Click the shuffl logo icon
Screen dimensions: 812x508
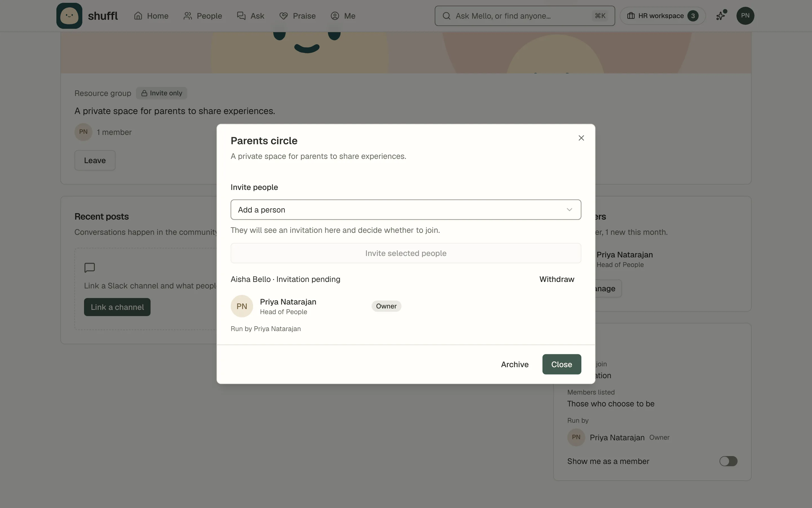[69, 16]
